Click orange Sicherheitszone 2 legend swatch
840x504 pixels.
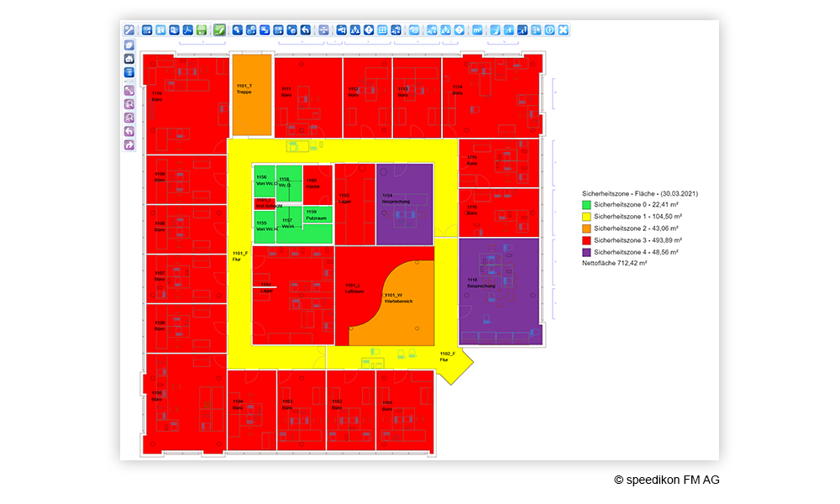click(586, 228)
